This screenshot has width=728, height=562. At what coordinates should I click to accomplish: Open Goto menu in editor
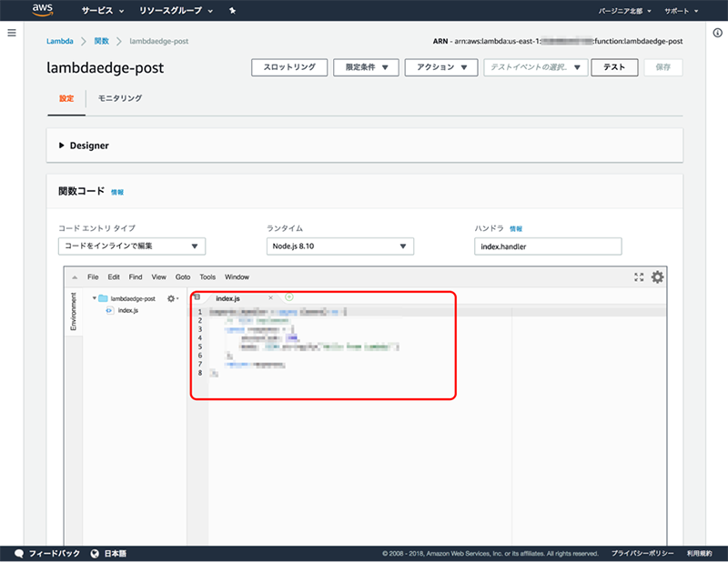tap(183, 277)
